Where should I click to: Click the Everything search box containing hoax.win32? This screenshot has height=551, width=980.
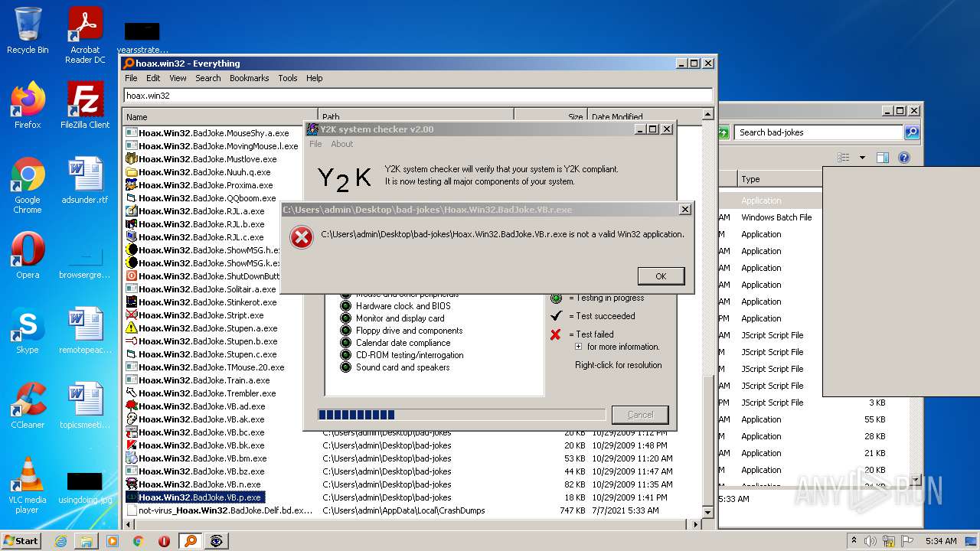pos(418,96)
